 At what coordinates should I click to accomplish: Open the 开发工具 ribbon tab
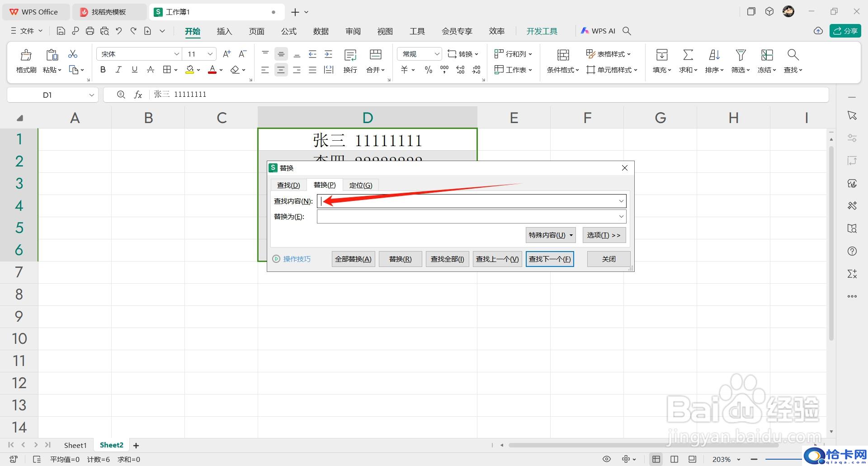click(542, 31)
